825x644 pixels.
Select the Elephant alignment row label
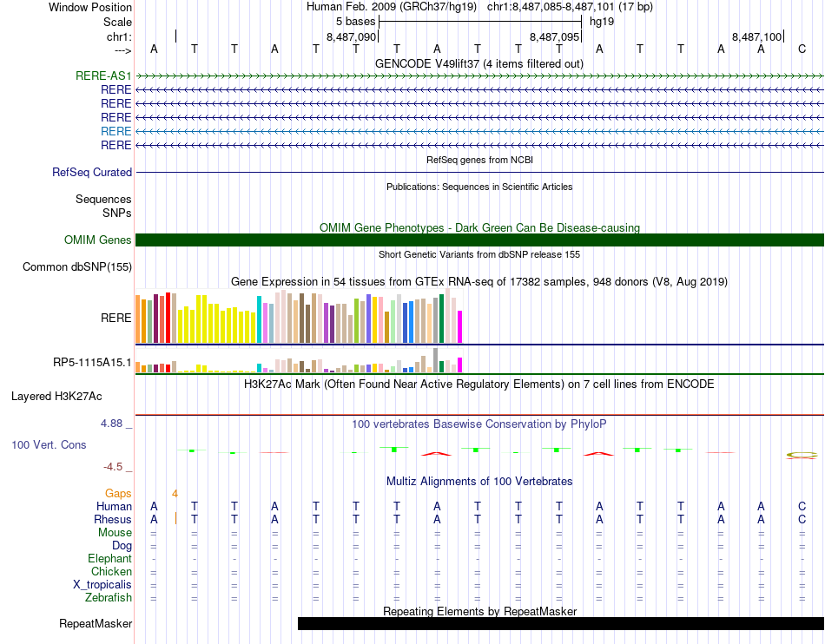pos(109,558)
